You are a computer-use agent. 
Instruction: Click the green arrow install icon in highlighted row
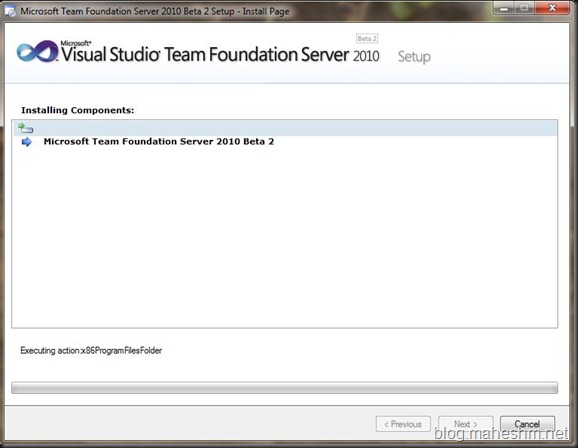pyautogui.click(x=25, y=128)
